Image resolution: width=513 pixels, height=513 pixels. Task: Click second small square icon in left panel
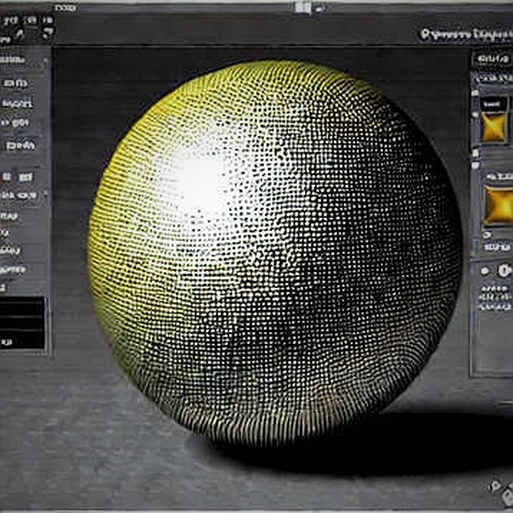pyautogui.click(x=25, y=177)
